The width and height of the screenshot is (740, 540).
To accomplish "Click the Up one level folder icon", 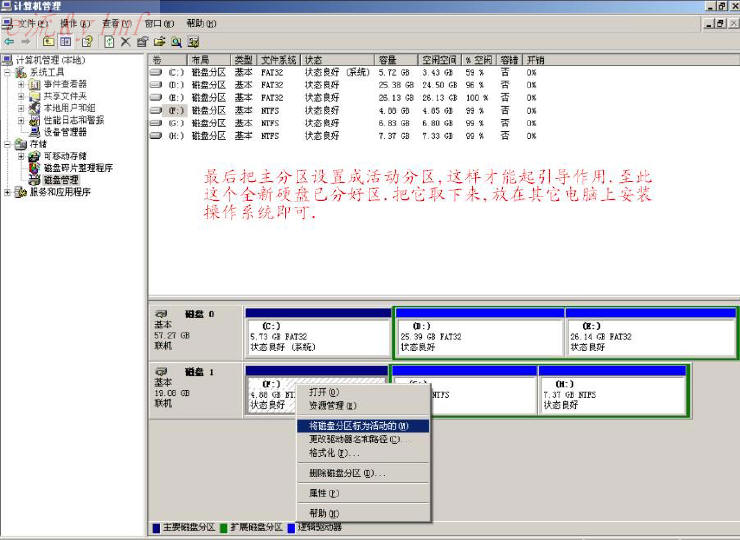I will coord(49,41).
